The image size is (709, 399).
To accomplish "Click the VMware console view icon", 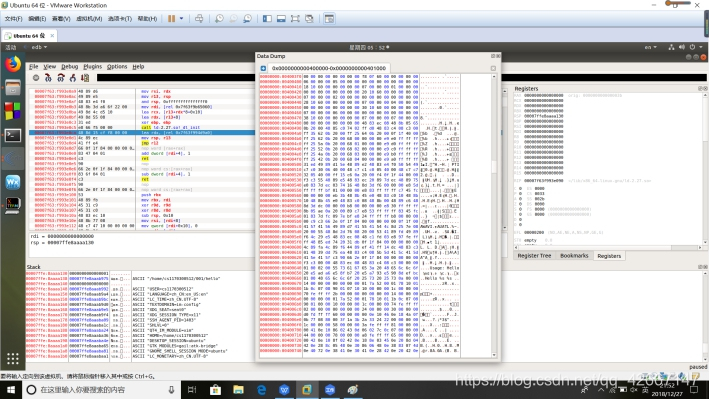I will click(x=329, y=19).
